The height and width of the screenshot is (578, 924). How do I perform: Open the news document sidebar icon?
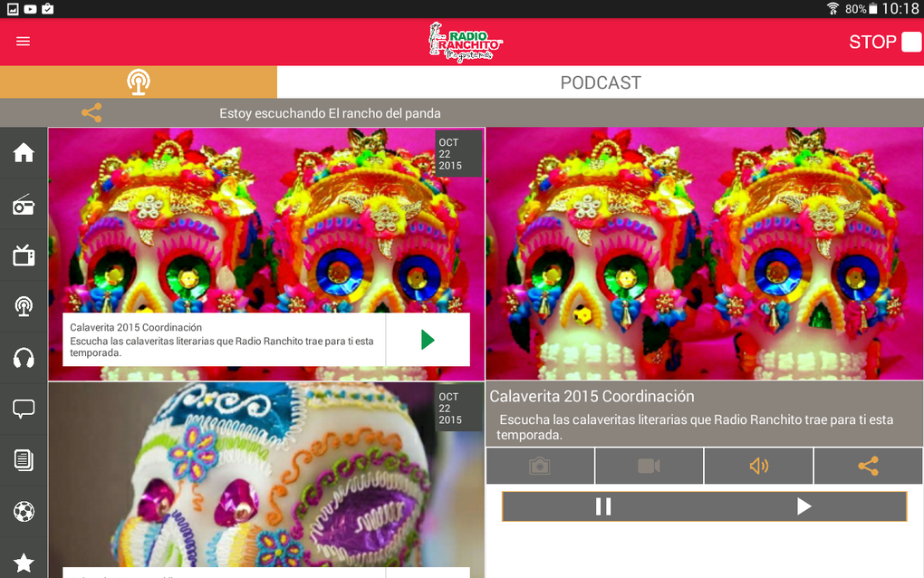(24, 460)
